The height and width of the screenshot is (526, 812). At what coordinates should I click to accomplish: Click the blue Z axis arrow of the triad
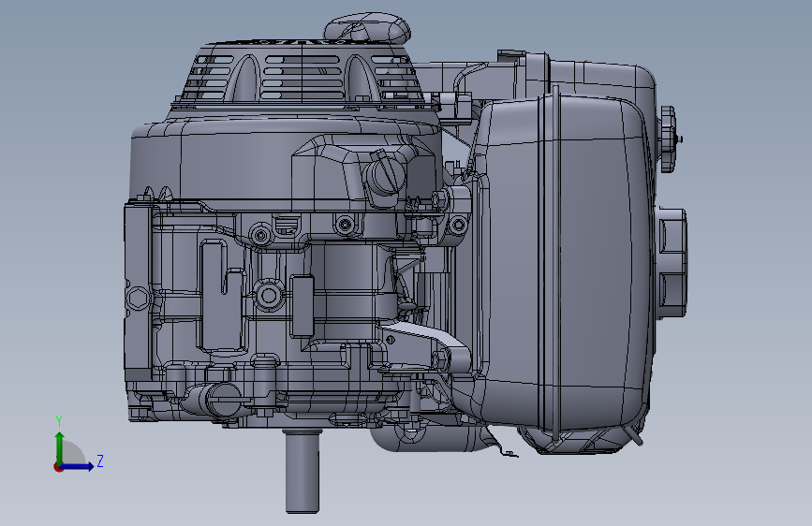[x=78, y=466]
